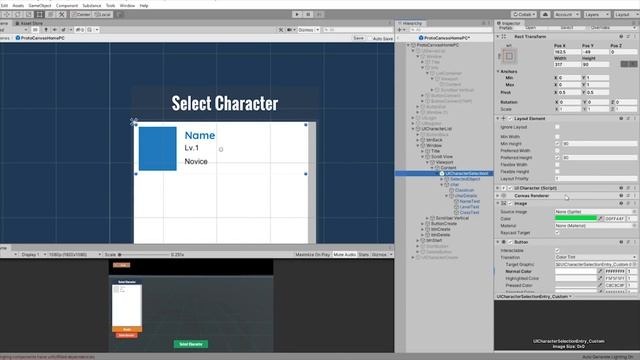Select LevelText in the Hierarchy
640x360 pixels.
click(469, 207)
